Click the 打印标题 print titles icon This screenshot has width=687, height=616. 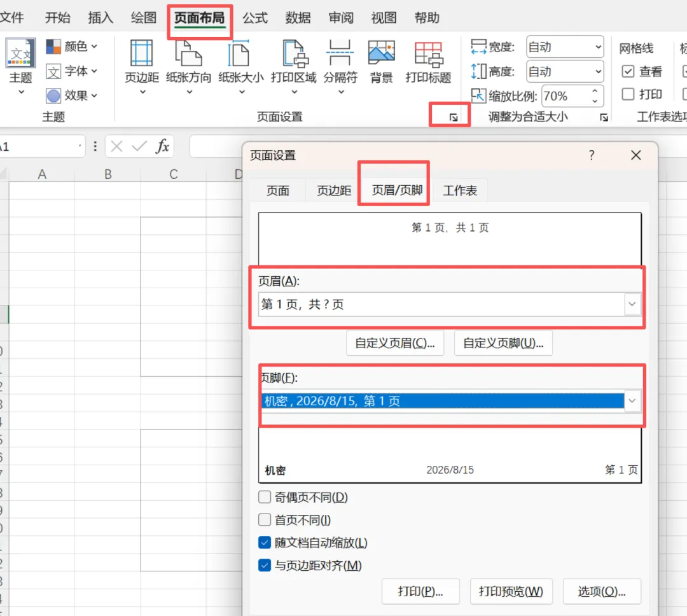[428, 53]
